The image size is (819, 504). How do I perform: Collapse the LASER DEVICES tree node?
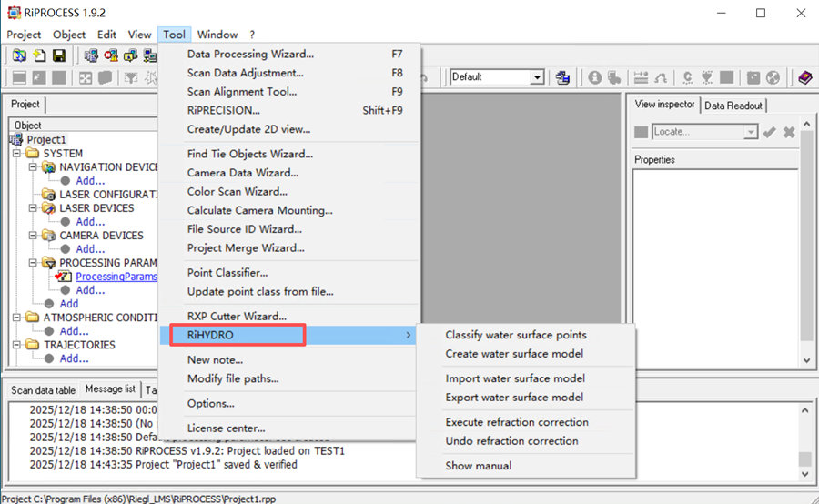33,207
